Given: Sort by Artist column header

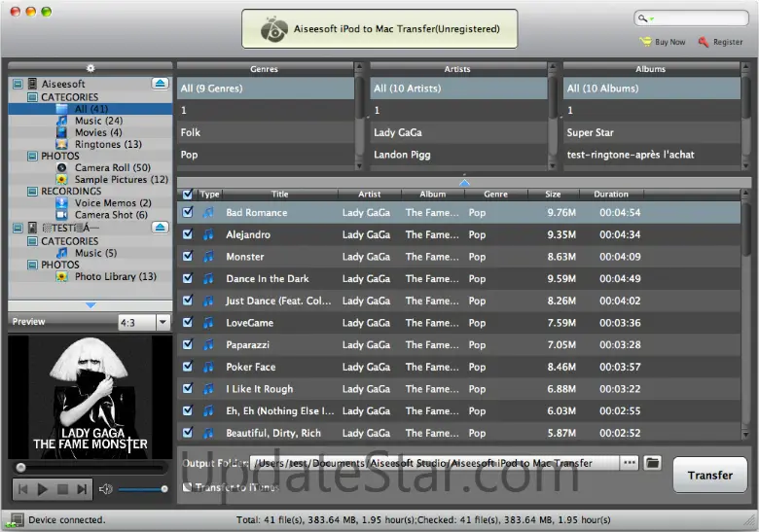Looking at the screenshot, I should [x=370, y=195].
